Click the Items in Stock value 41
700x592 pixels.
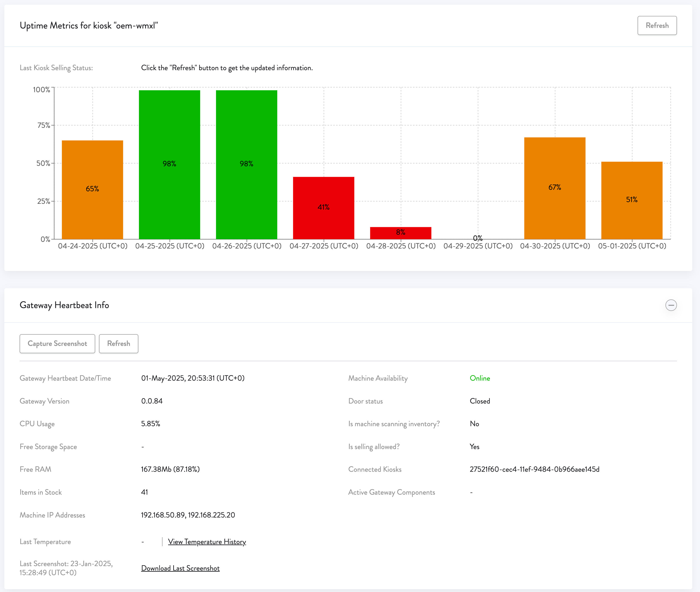pyautogui.click(x=145, y=492)
